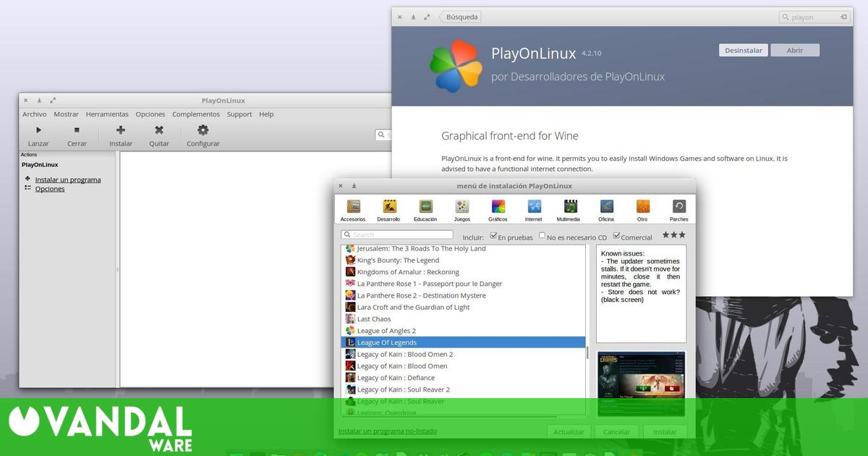This screenshot has height=456, width=868.
Task: Open the Oficina category icon
Action: point(606,209)
